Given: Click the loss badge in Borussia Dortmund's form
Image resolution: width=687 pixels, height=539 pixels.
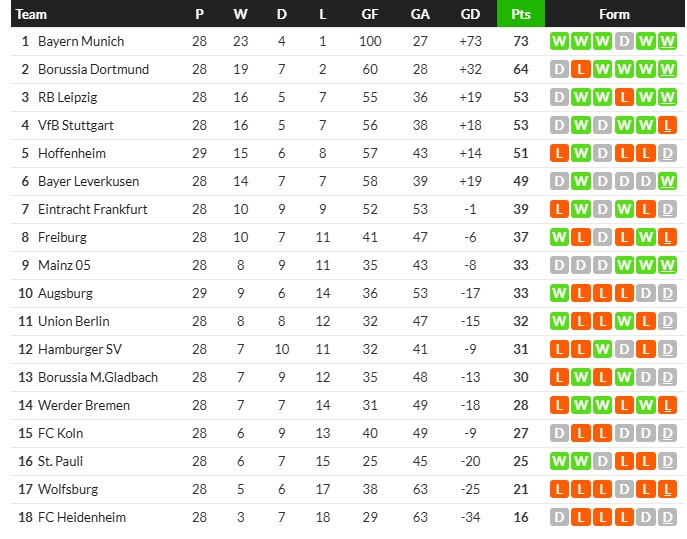Looking at the screenshot, I should [x=580, y=69].
